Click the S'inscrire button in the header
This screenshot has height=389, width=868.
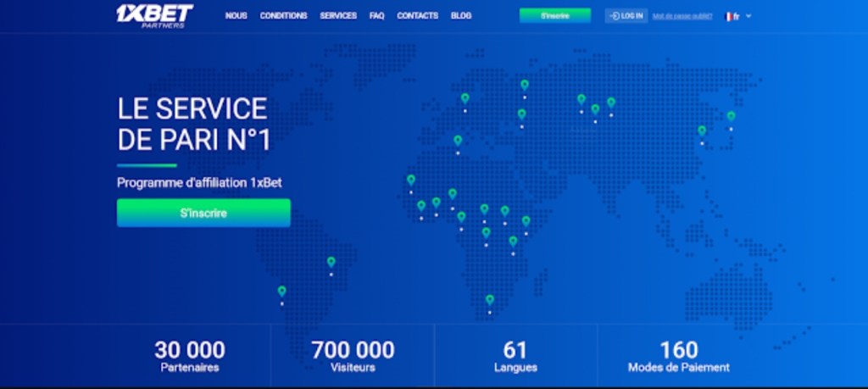point(555,15)
